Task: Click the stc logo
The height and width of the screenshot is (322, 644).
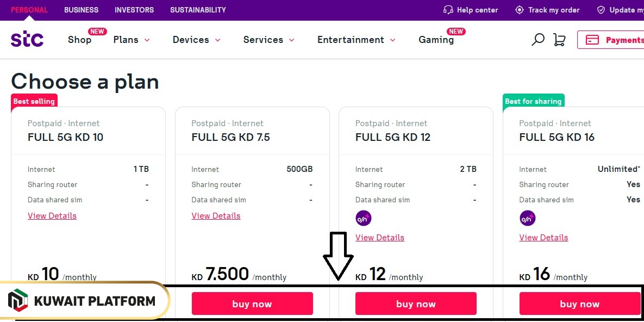Action: point(27,39)
